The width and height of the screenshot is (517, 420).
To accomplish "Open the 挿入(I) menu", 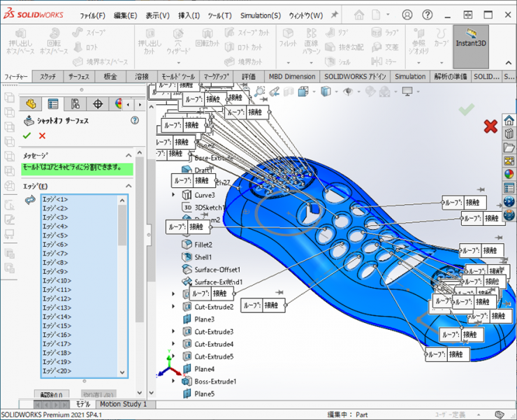I will pyautogui.click(x=189, y=15).
